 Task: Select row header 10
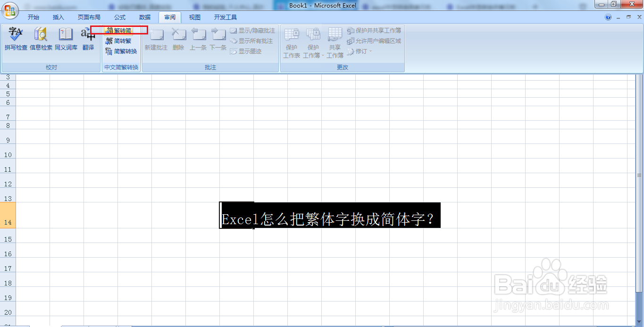8,151
